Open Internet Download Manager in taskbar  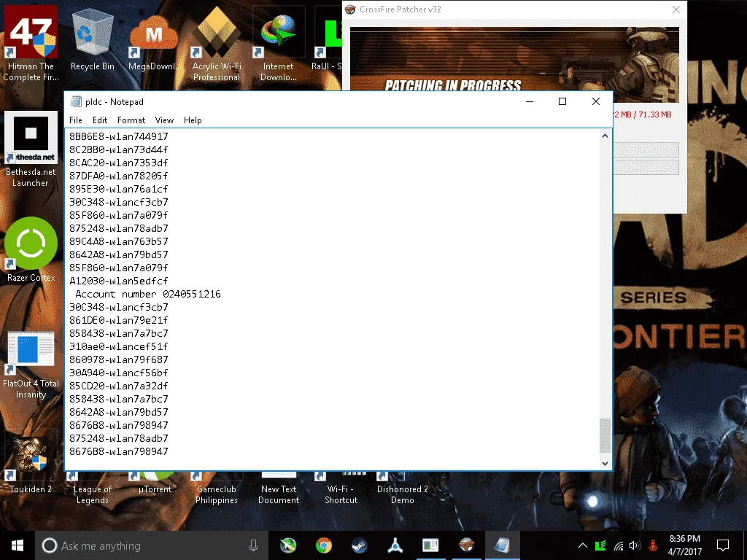coord(287,545)
